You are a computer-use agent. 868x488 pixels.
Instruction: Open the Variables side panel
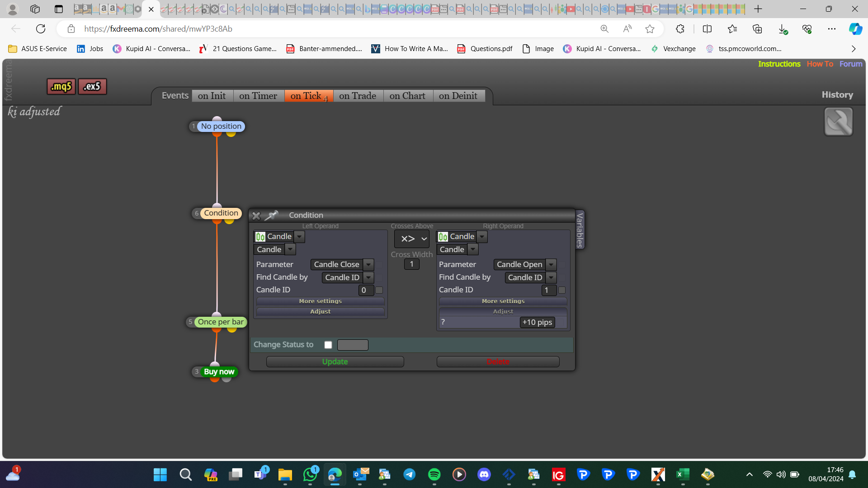(x=580, y=230)
